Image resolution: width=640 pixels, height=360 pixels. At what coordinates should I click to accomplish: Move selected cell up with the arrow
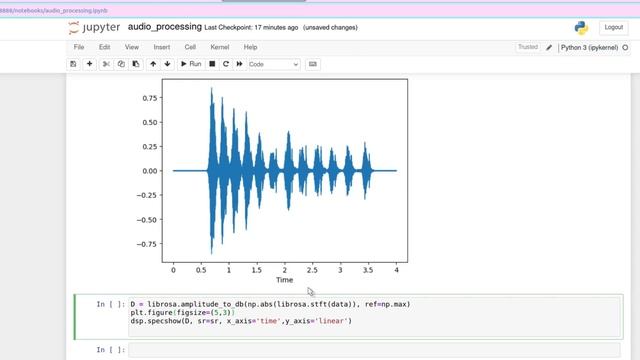point(153,64)
